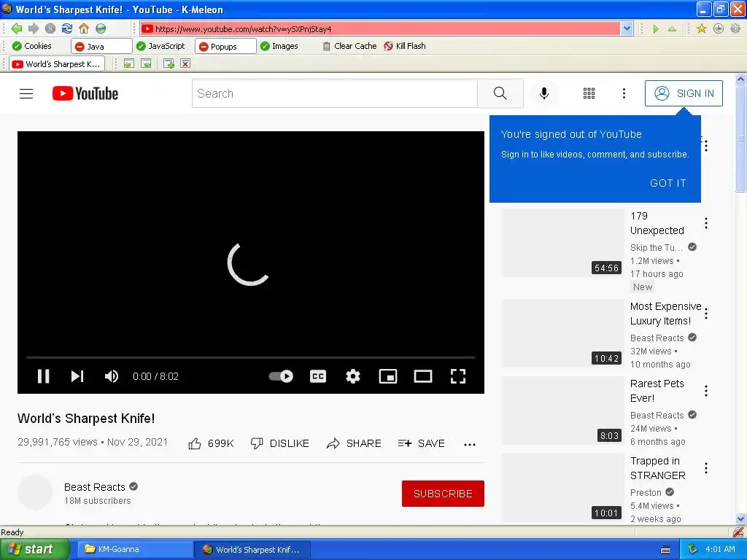
Task: Click the SIGN IN button
Action: point(684,93)
